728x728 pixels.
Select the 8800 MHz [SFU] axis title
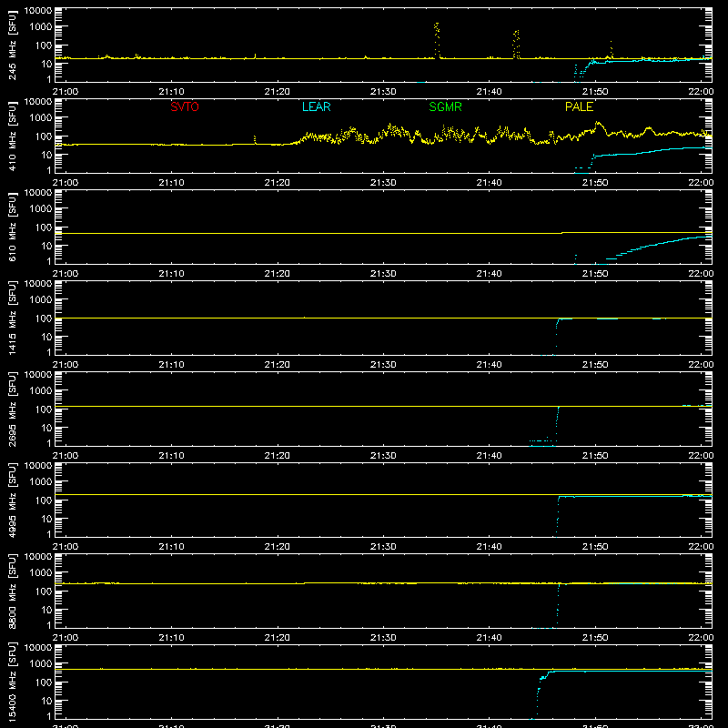(13, 591)
